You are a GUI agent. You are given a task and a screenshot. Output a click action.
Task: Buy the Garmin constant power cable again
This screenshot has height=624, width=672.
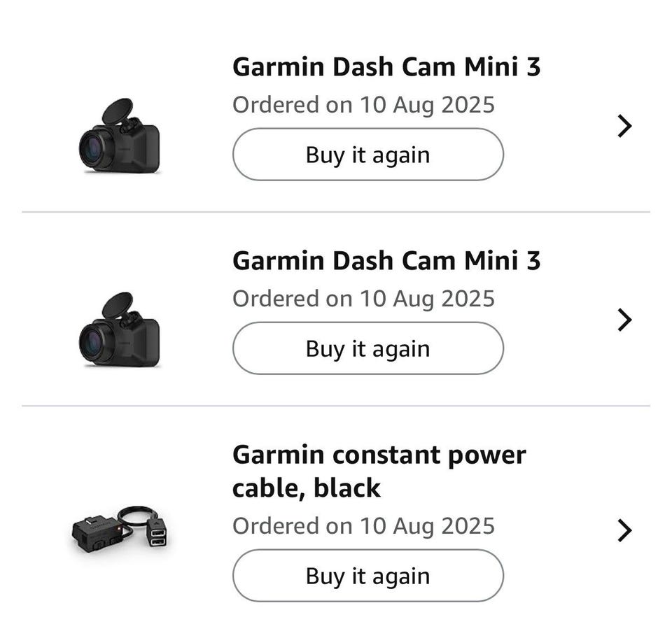click(367, 576)
